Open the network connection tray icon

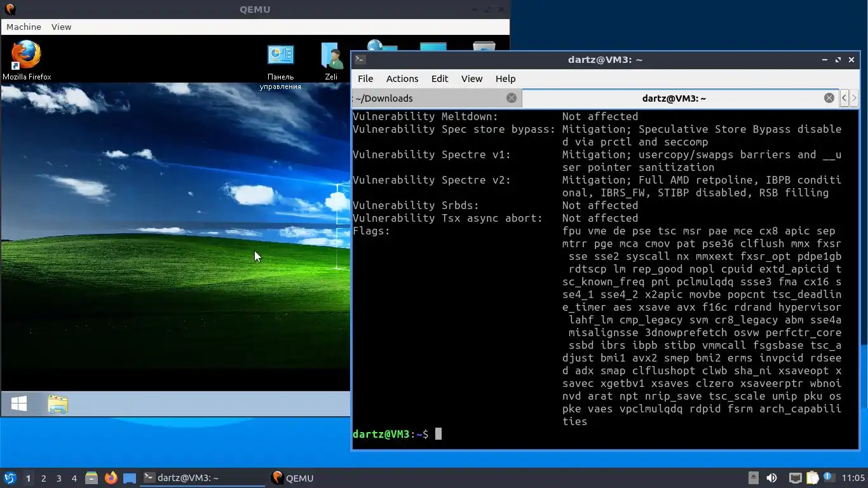795,478
